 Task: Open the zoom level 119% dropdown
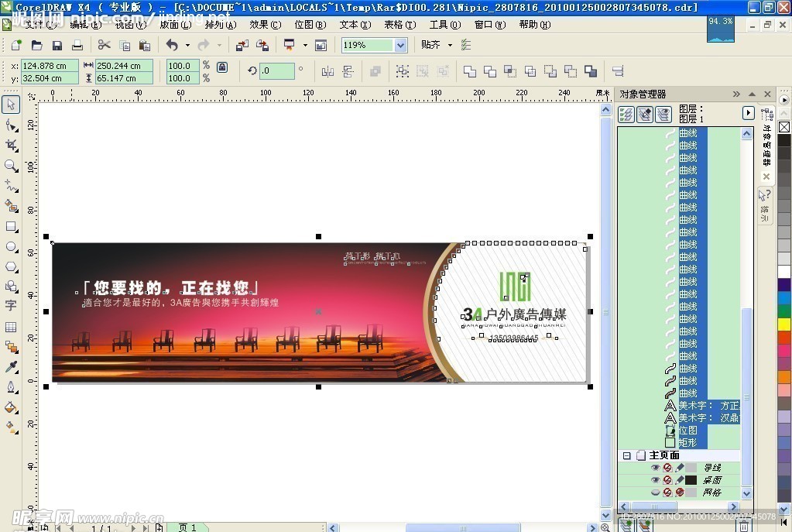tap(400, 45)
